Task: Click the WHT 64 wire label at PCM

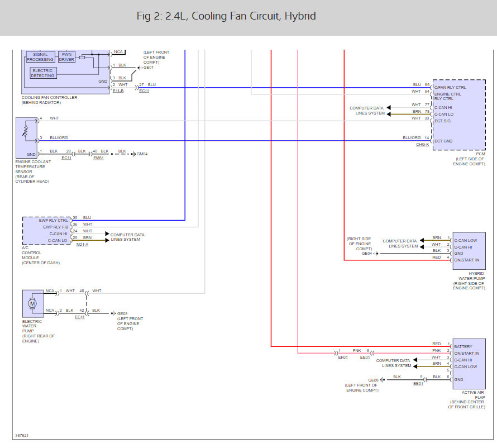Action: click(x=420, y=91)
